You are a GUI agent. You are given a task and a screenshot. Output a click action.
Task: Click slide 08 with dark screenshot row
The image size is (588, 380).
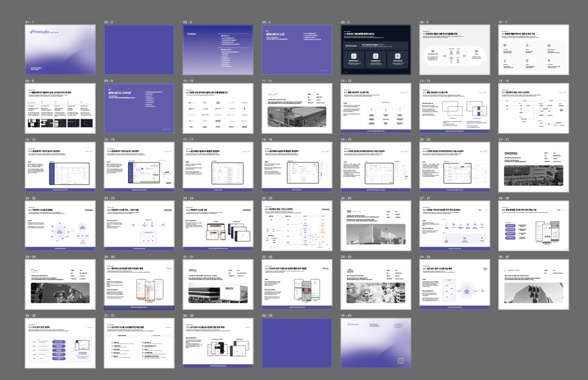(60, 108)
